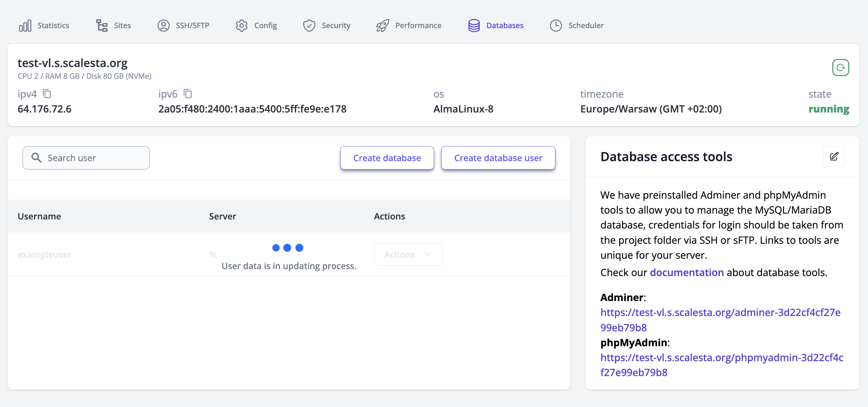Edit Database access tools settings
Screen dimensions: 868x407
tap(834, 157)
